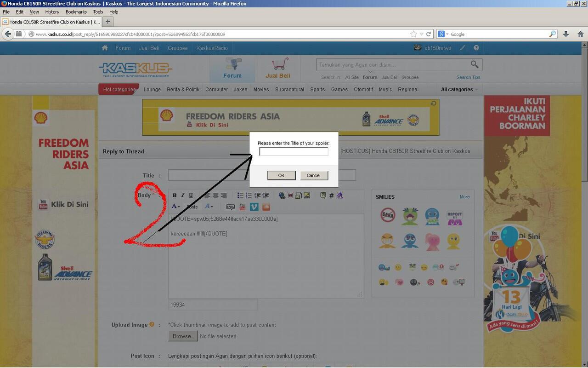Open the Fonts dropdown
This screenshot has height=368, width=588.
pyautogui.click(x=192, y=207)
